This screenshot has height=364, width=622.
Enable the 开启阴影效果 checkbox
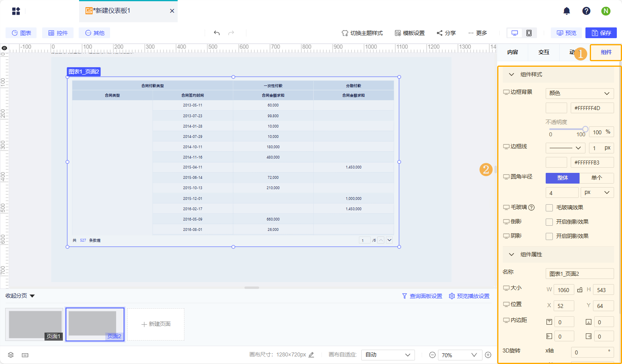click(x=549, y=236)
